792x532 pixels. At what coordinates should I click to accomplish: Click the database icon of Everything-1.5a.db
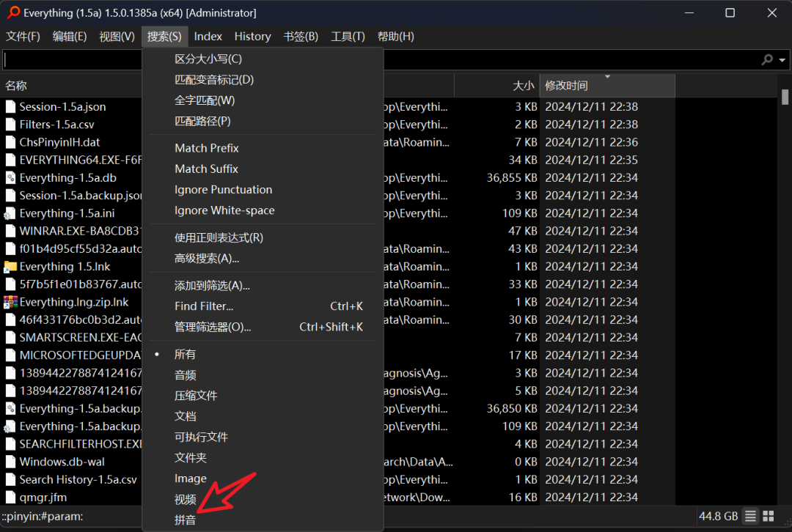[10, 177]
